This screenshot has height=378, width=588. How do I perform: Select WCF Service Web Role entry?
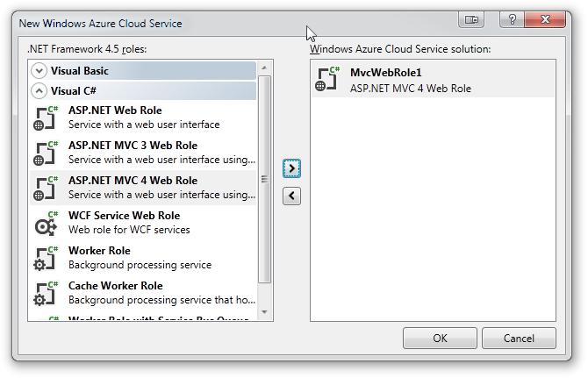tap(124, 222)
